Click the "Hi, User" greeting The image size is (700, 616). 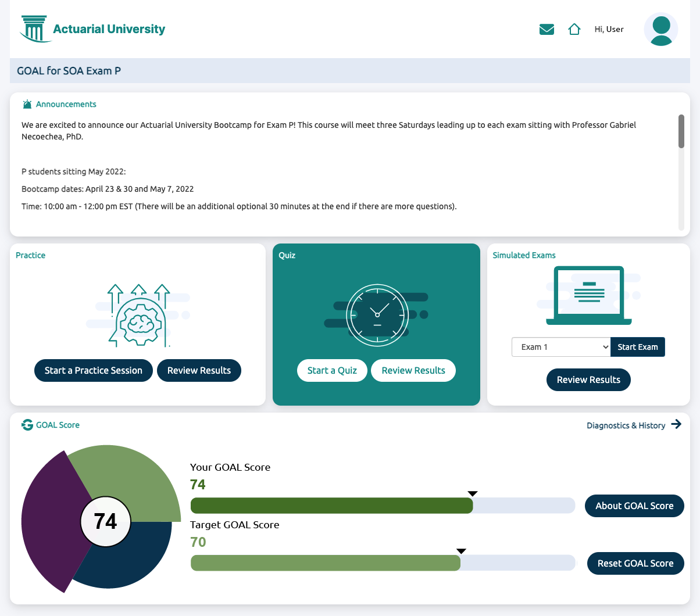pyautogui.click(x=609, y=29)
